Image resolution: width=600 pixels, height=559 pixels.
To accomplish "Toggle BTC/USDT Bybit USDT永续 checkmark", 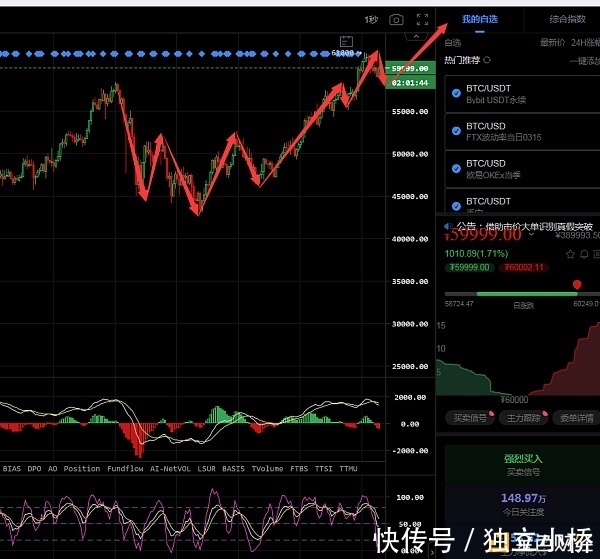I will click(x=456, y=93).
